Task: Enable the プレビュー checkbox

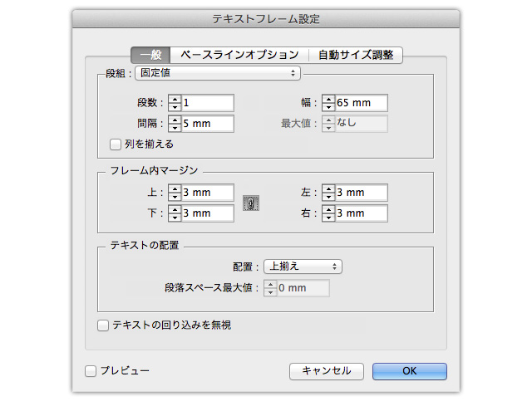Action: coord(91,371)
